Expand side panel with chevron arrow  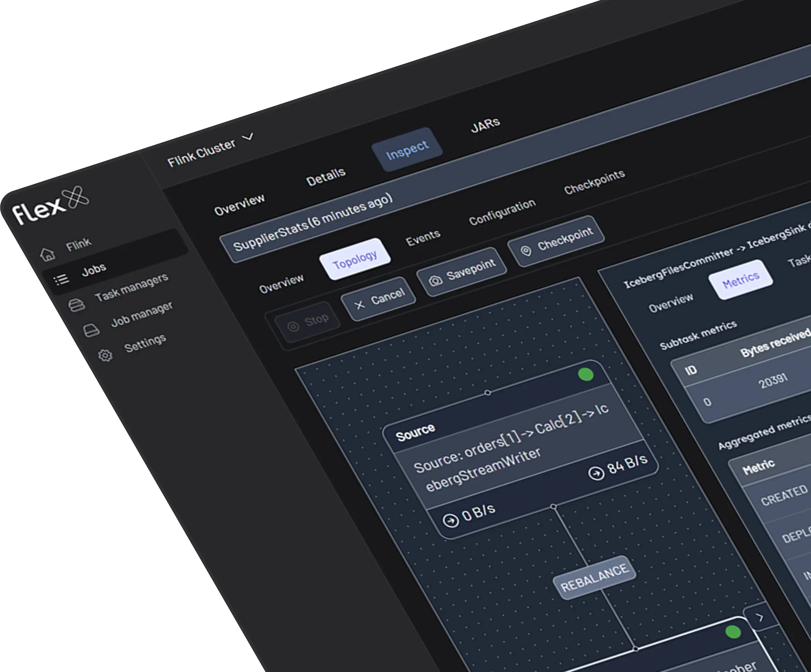(x=760, y=618)
